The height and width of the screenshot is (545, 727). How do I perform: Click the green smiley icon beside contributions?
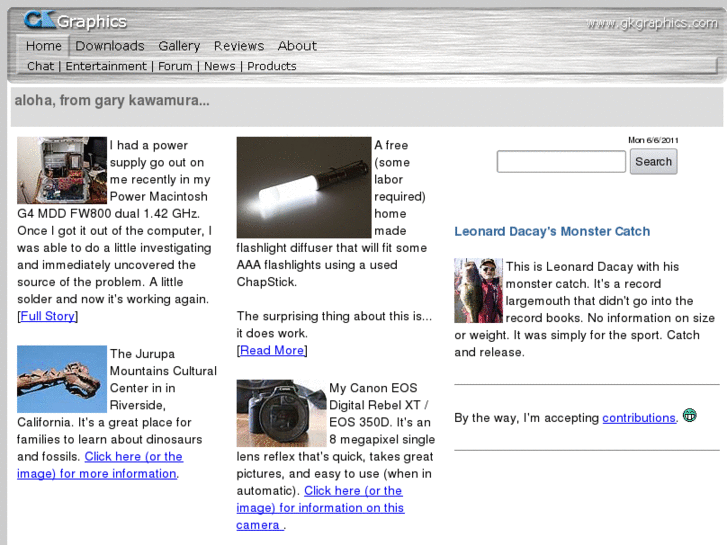689,415
